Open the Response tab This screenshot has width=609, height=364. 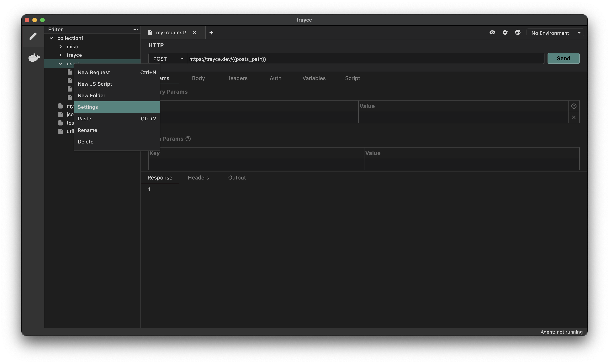(160, 178)
